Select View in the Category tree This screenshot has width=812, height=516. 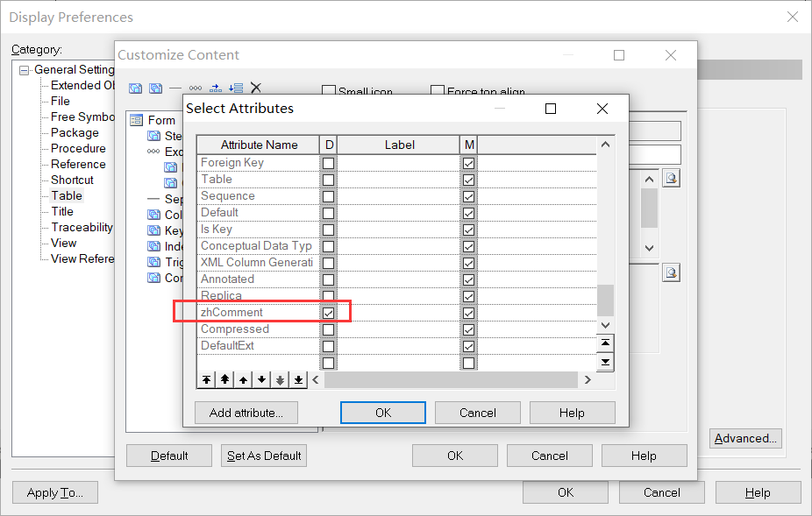(x=64, y=244)
